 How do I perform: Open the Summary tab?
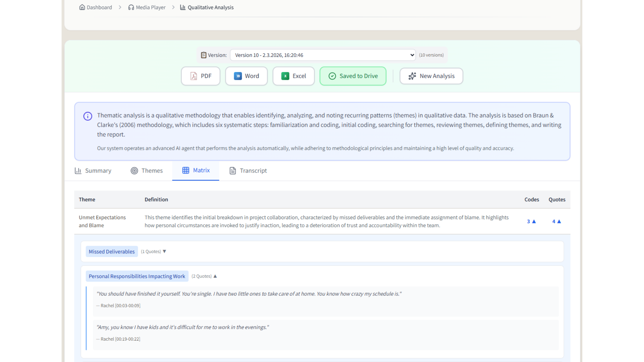(93, 171)
